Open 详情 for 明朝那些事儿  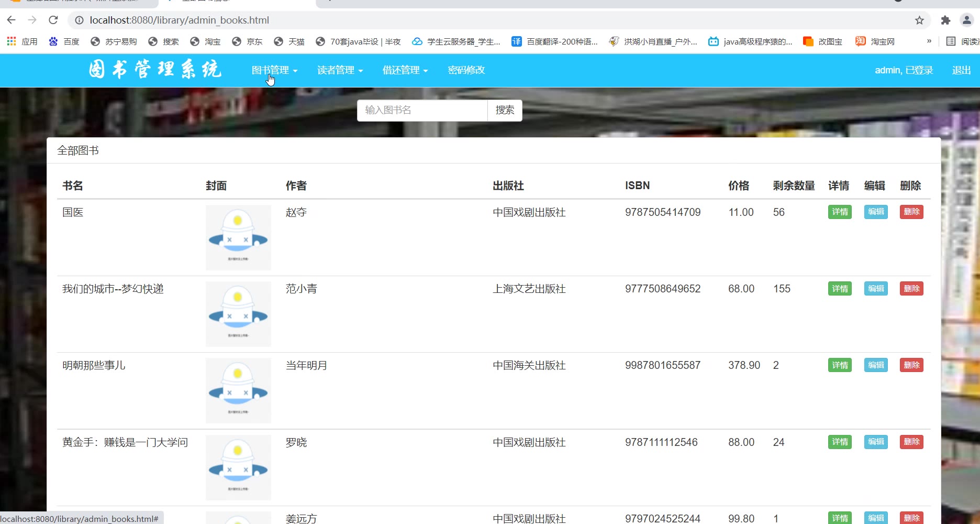click(x=840, y=365)
